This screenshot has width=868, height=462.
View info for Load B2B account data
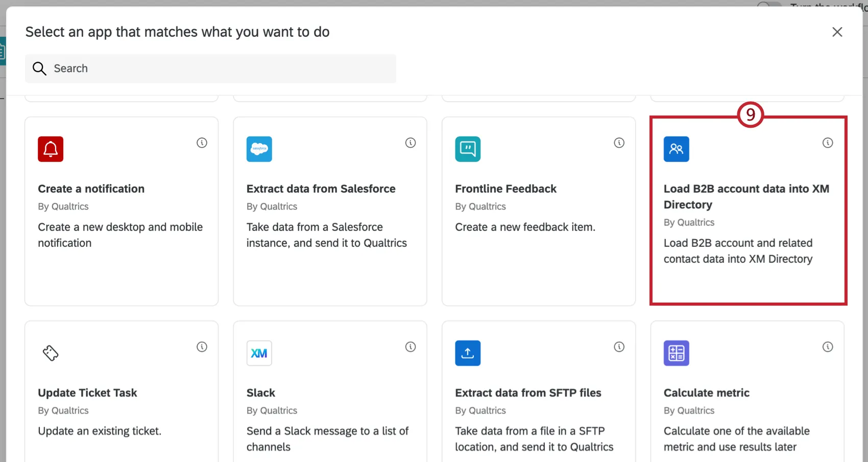828,143
